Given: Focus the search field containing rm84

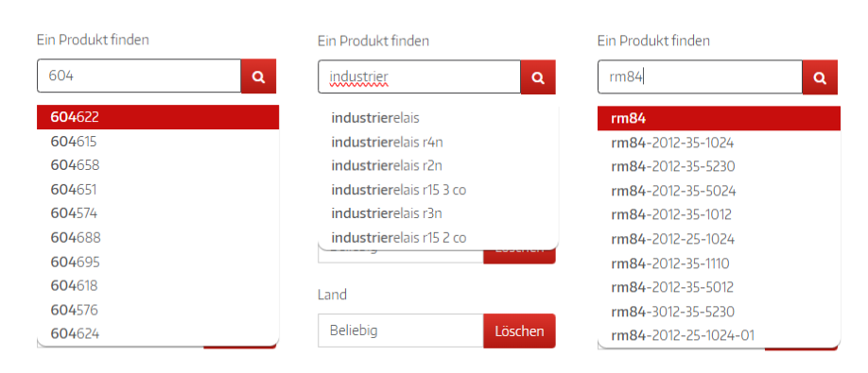Looking at the screenshot, I should click(x=701, y=77).
